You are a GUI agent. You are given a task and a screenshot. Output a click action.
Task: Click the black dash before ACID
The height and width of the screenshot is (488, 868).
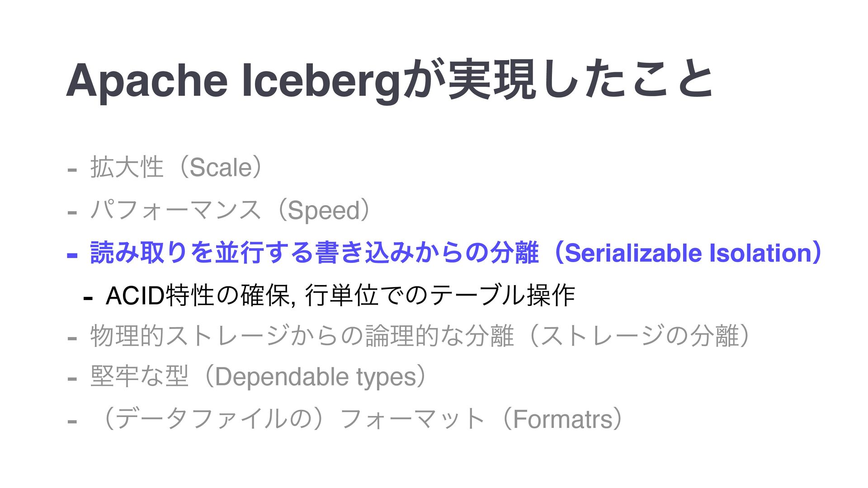pos(88,298)
